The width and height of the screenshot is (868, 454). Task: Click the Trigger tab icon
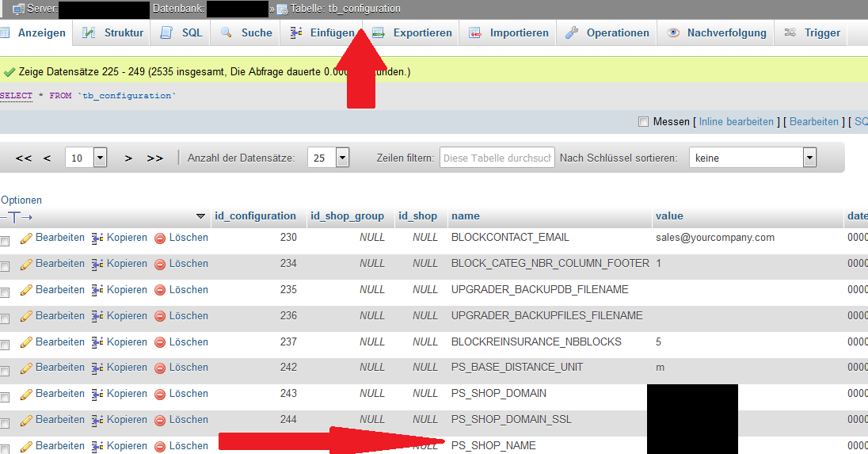click(790, 32)
